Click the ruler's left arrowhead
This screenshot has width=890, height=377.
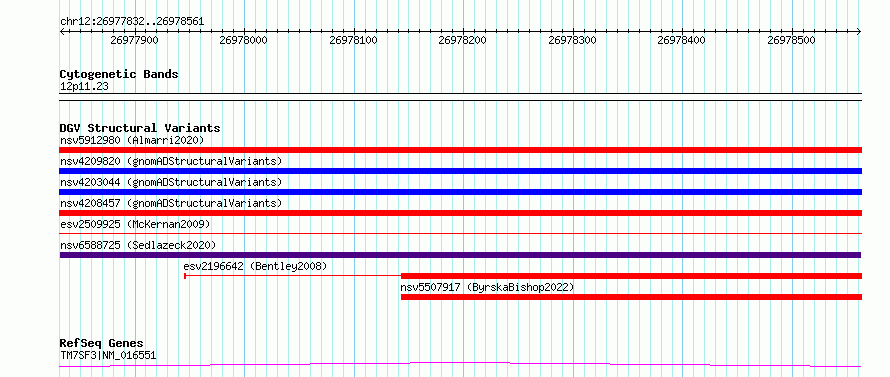(62, 31)
